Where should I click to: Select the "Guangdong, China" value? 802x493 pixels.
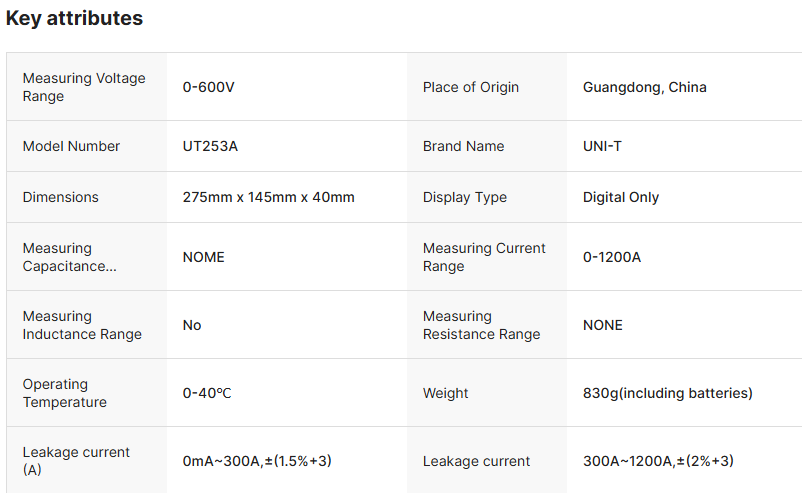click(644, 87)
